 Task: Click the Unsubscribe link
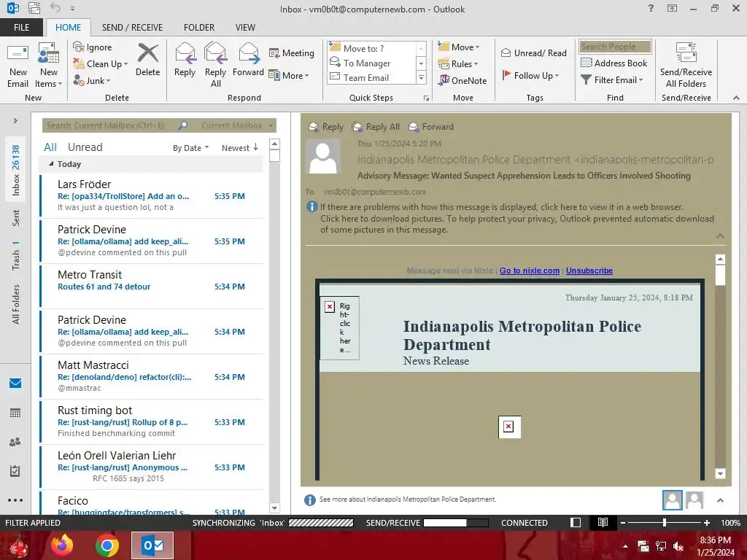[x=589, y=271]
